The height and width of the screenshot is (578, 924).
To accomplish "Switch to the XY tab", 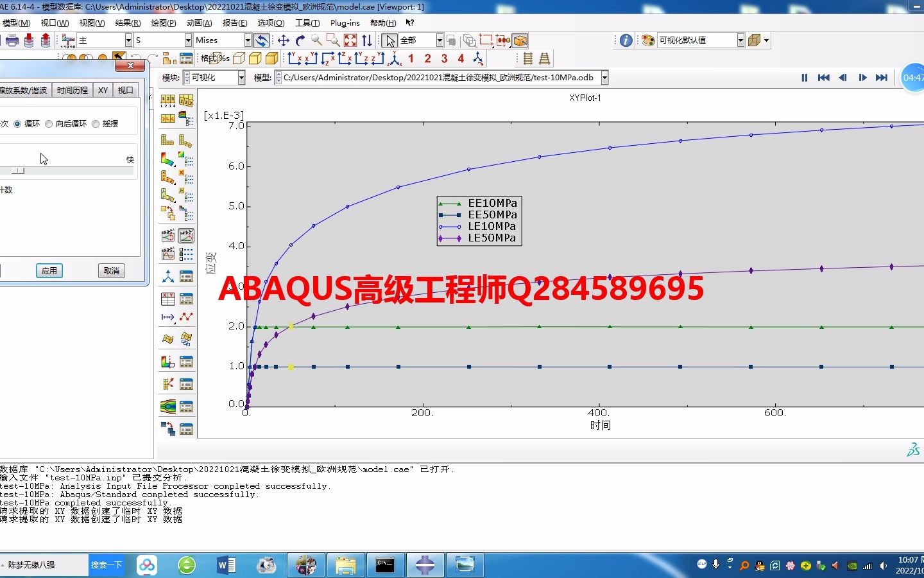I will (x=103, y=91).
